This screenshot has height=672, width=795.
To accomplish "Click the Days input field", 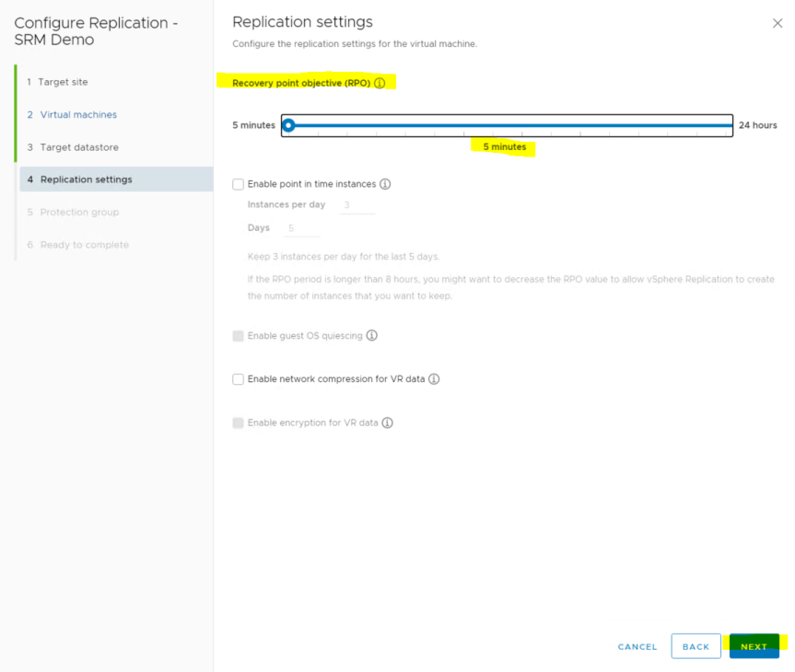I will click(302, 228).
